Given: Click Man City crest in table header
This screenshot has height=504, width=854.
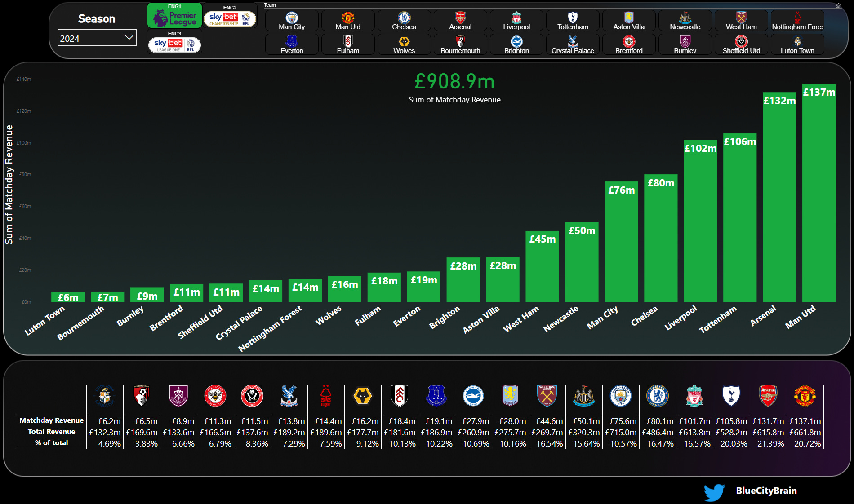Looking at the screenshot, I should (x=621, y=396).
